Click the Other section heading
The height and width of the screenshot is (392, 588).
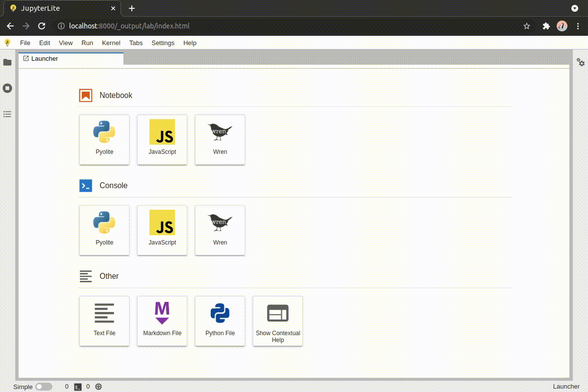click(x=109, y=276)
